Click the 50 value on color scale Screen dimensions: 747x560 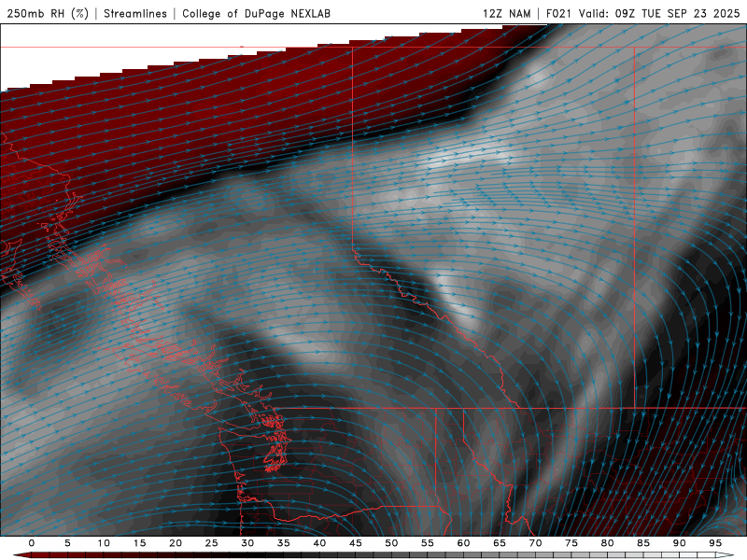391,543
